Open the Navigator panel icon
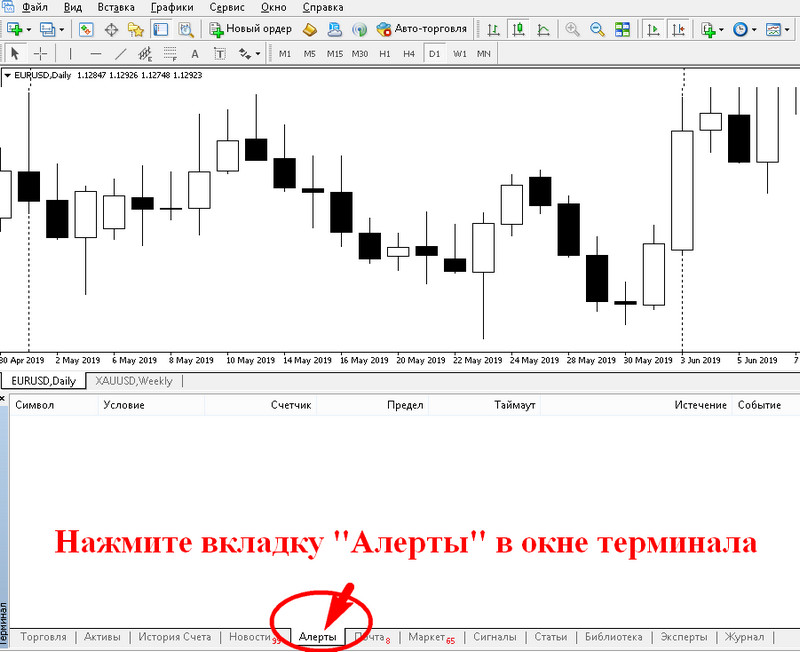 pos(136,30)
